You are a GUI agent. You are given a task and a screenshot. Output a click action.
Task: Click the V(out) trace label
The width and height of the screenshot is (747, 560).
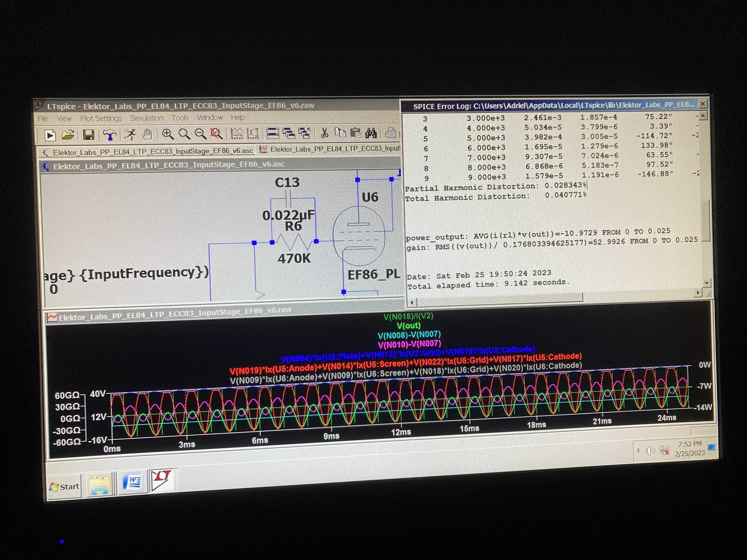pyautogui.click(x=409, y=326)
